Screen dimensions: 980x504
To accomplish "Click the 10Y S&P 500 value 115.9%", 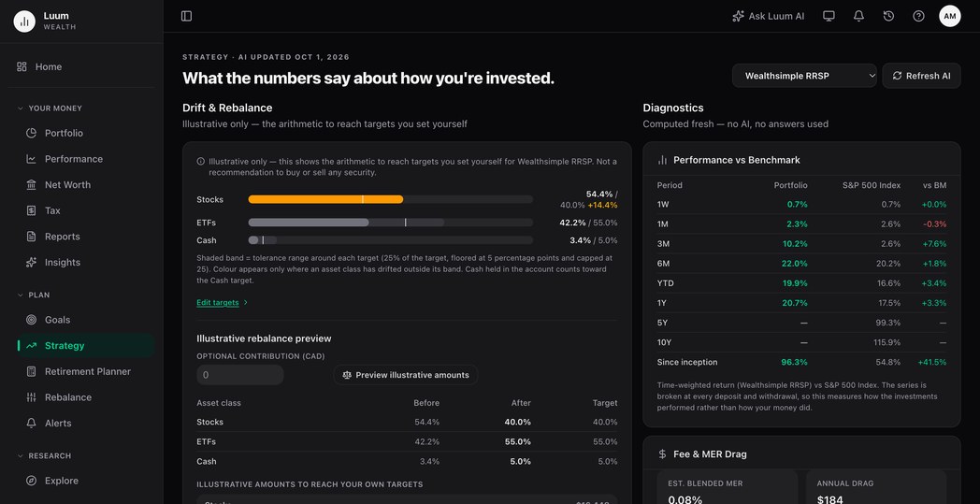I will 886,342.
